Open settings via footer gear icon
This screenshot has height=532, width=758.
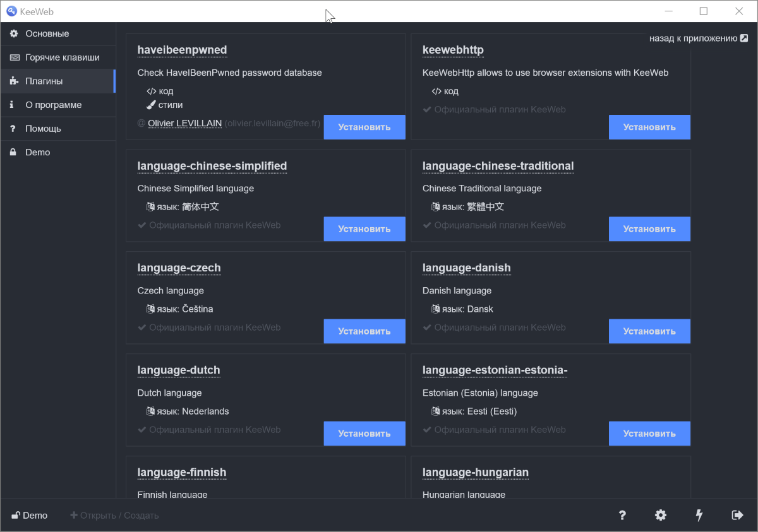click(x=661, y=516)
